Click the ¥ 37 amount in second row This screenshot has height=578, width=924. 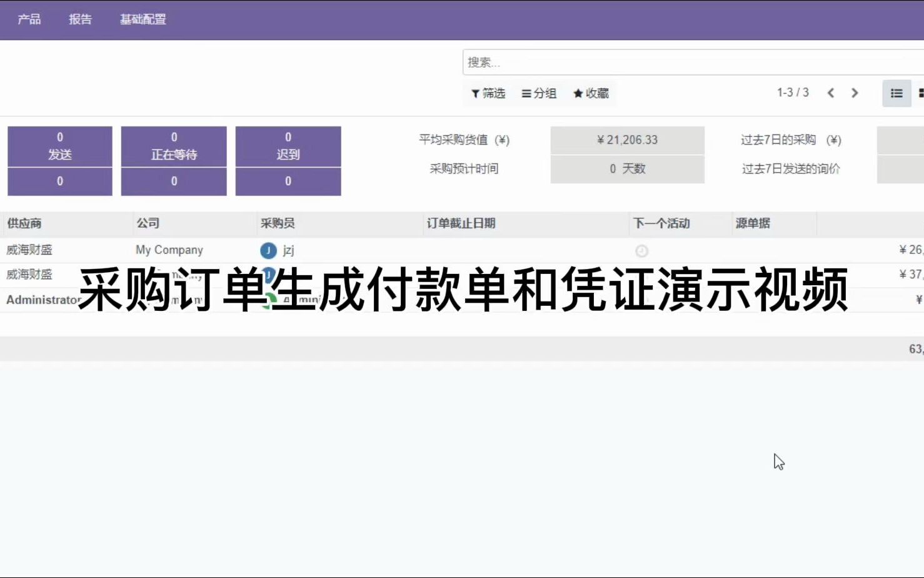point(911,275)
